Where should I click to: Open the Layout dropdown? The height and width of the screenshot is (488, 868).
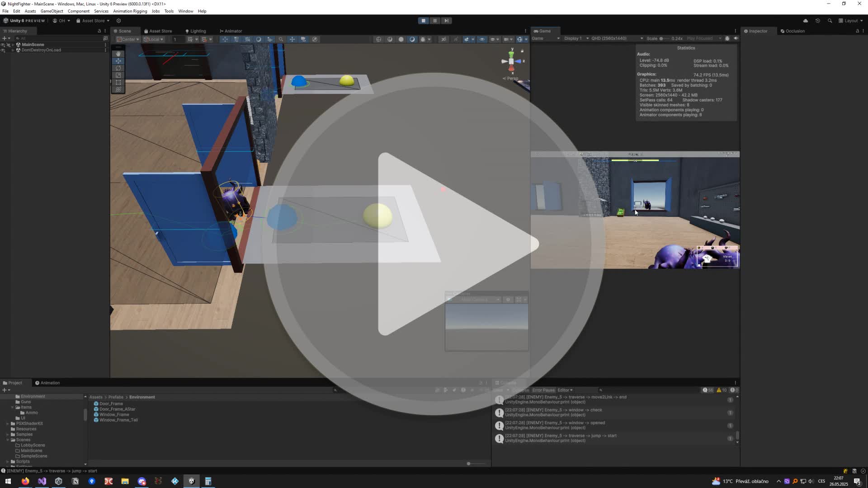851,21
